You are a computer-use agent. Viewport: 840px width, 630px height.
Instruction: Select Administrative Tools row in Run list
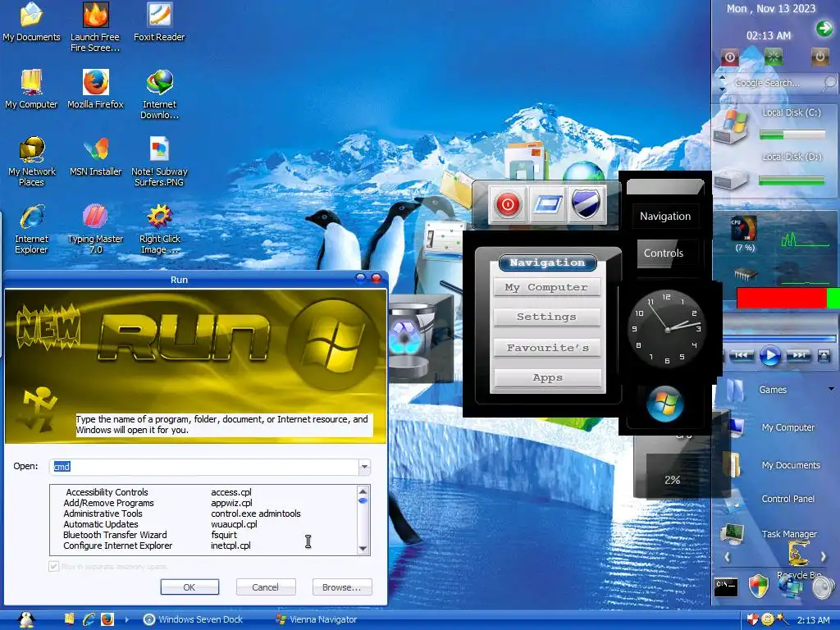pos(204,514)
